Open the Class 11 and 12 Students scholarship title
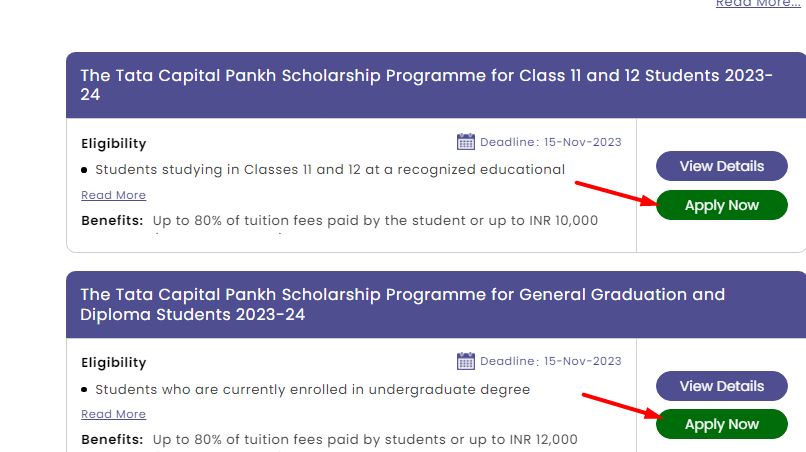 coord(426,85)
